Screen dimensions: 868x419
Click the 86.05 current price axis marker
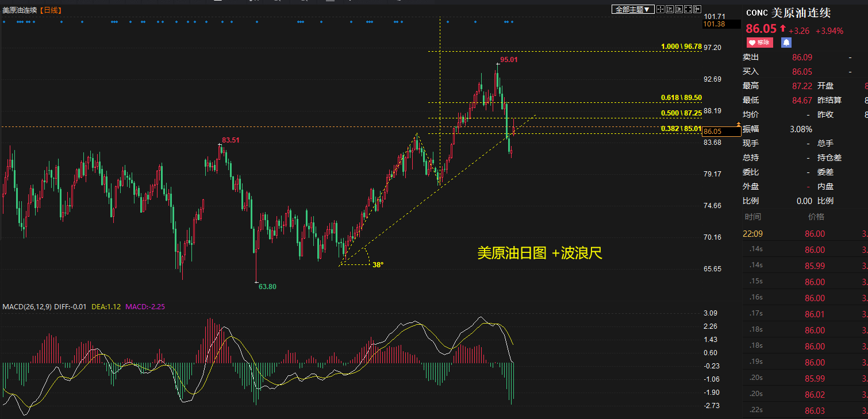(721, 132)
